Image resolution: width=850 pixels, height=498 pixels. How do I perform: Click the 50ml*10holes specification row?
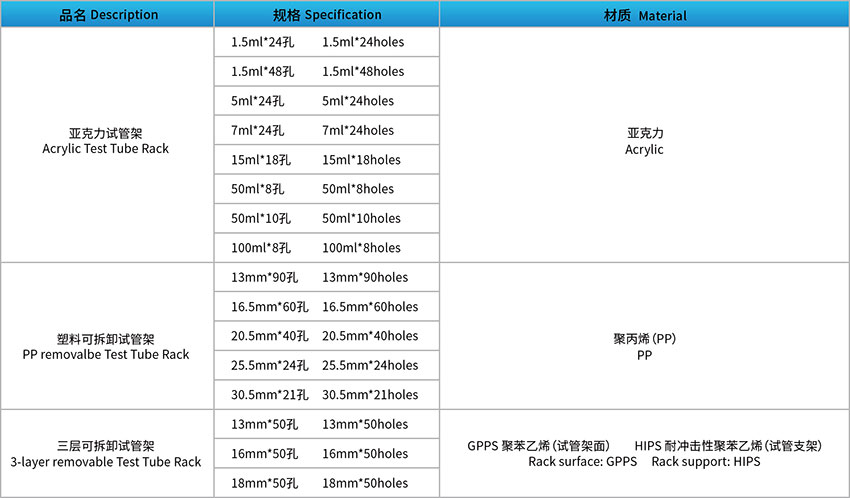pyautogui.click(x=327, y=218)
